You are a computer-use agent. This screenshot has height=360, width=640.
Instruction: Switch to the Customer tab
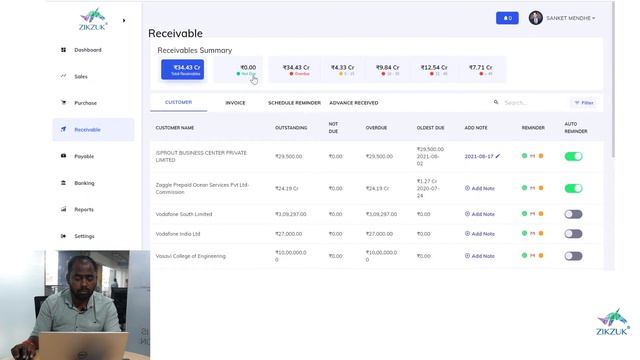click(178, 102)
